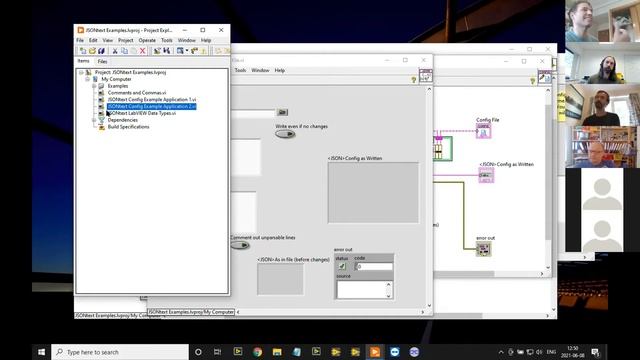
Task: Click the block diagram horizontal scrollbar thumb
Action: [x=464, y=274]
